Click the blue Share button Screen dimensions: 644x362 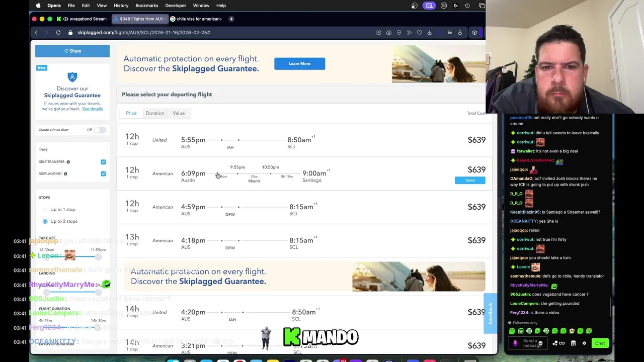coord(72,51)
